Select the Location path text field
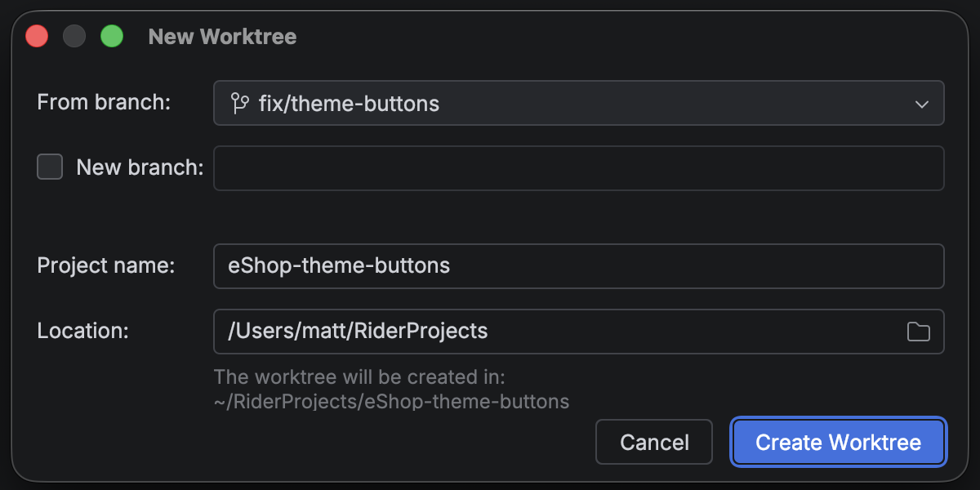 [555, 332]
